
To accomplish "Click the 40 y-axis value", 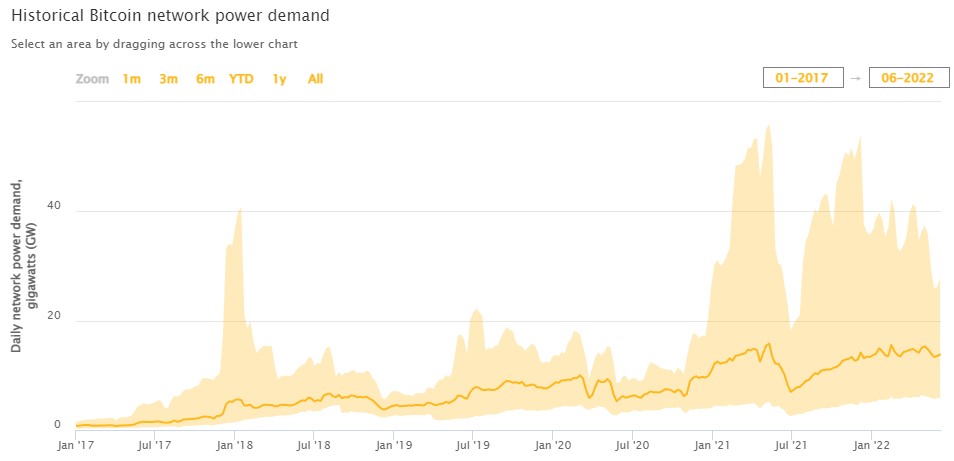I will pyautogui.click(x=55, y=206).
